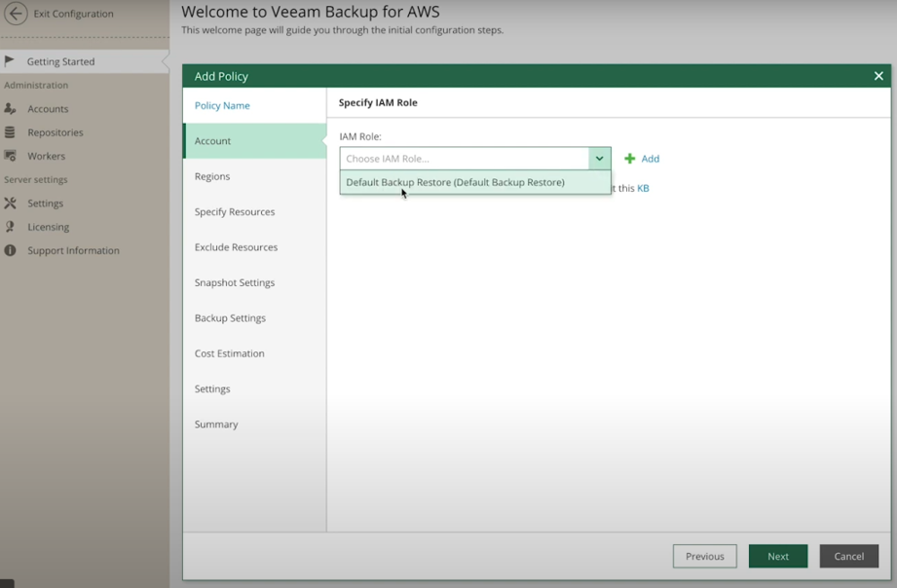Expand the IAM Role dropdown arrow
The width and height of the screenshot is (897, 588).
(x=598, y=157)
